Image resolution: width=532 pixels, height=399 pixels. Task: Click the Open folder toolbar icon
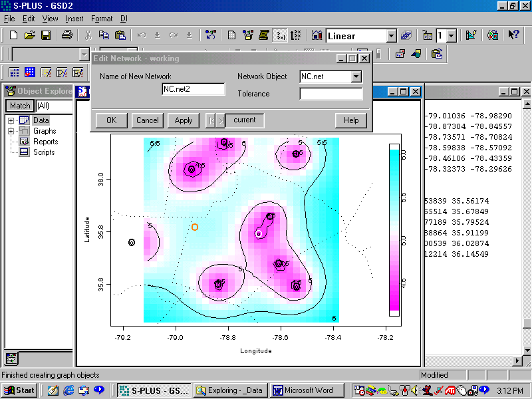[29, 35]
